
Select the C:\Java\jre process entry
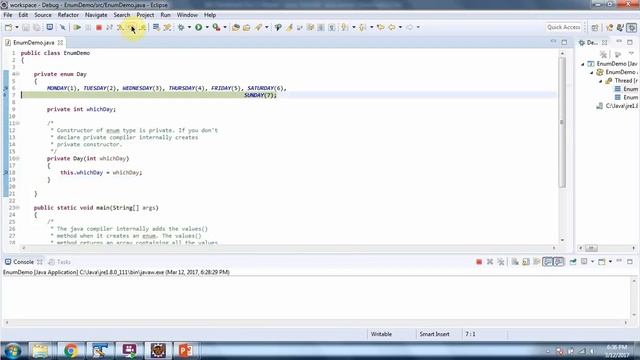pos(617,106)
